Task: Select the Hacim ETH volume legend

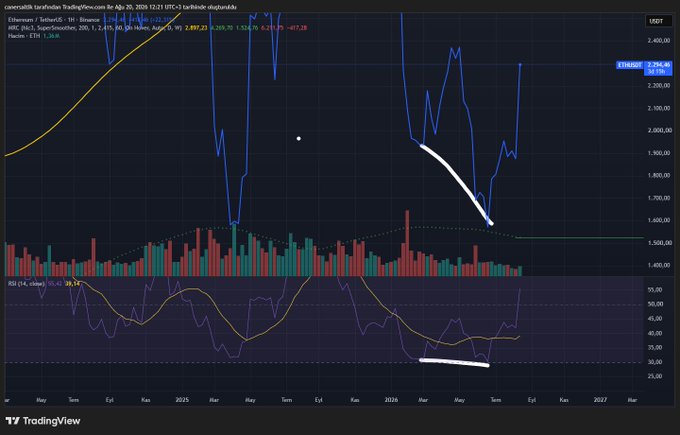Action: point(24,36)
